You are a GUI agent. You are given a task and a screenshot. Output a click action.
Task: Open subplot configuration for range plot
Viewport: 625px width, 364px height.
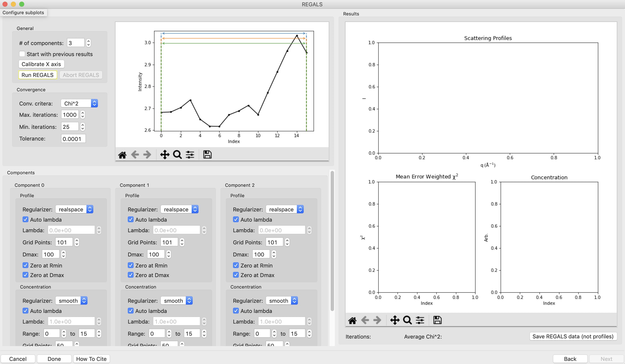coord(190,155)
